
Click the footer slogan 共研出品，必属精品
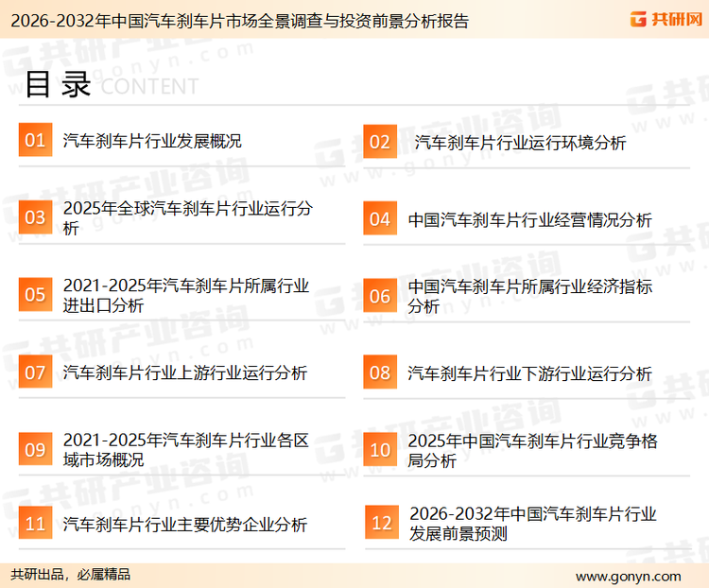point(71,575)
